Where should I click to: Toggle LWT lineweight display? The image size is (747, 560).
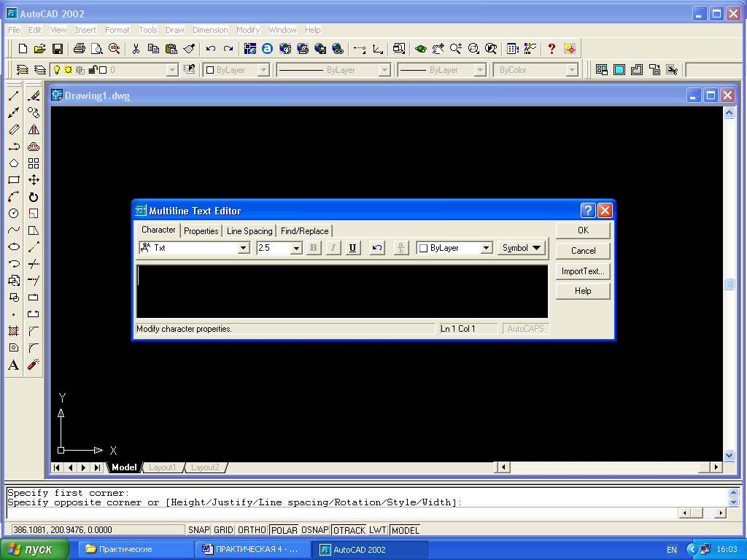(x=377, y=530)
